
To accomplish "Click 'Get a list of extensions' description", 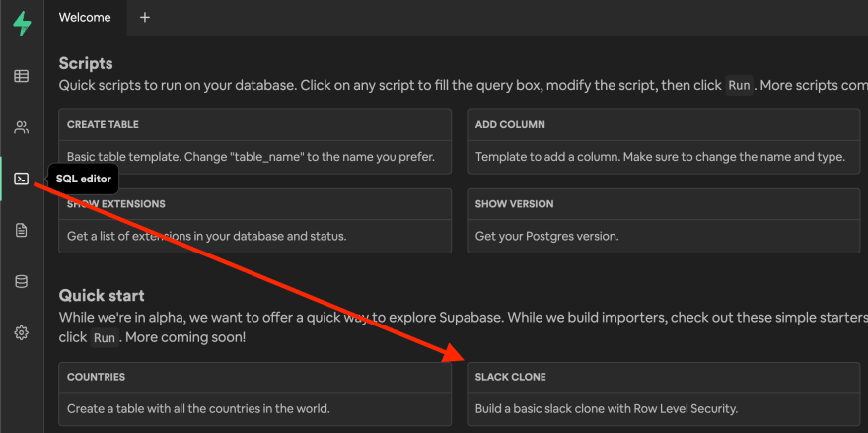I will pos(206,236).
